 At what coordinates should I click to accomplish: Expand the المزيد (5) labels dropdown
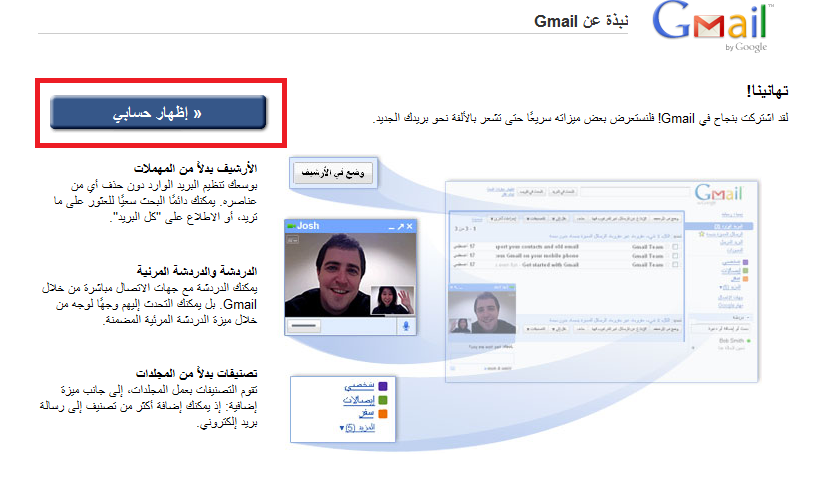(x=357, y=428)
